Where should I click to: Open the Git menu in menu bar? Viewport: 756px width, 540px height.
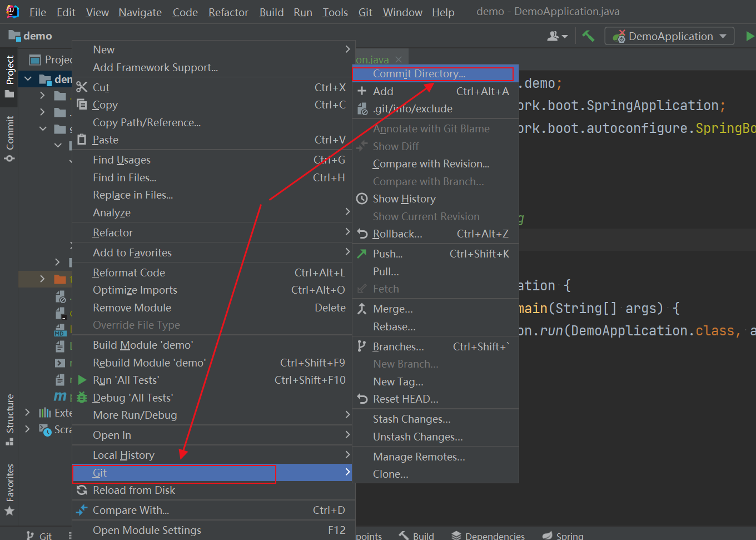(365, 12)
